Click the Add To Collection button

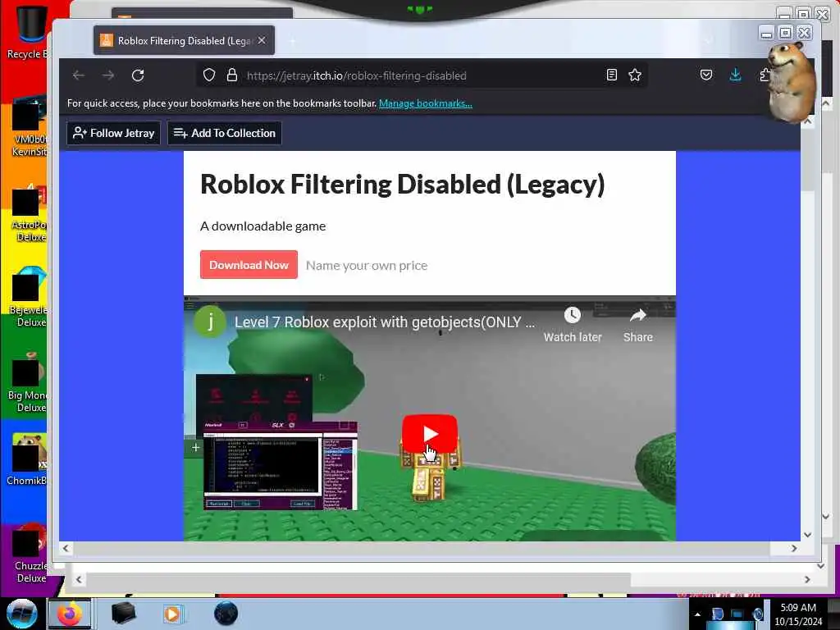[225, 133]
